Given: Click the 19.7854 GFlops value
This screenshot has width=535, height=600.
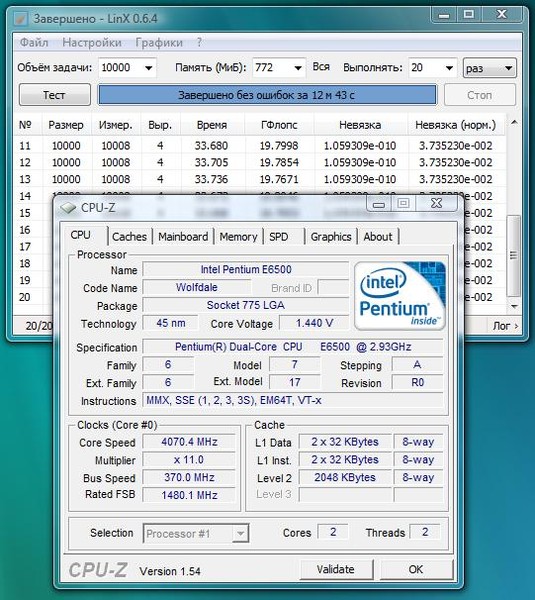Looking at the screenshot, I should (279, 163).
